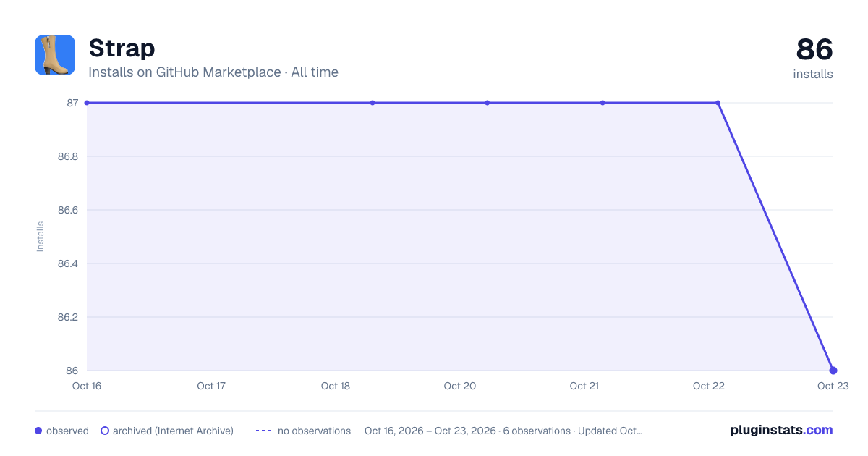Open the pluginstats.com link
This screenshot has width=868, height=456.
(x=782, y=430)
